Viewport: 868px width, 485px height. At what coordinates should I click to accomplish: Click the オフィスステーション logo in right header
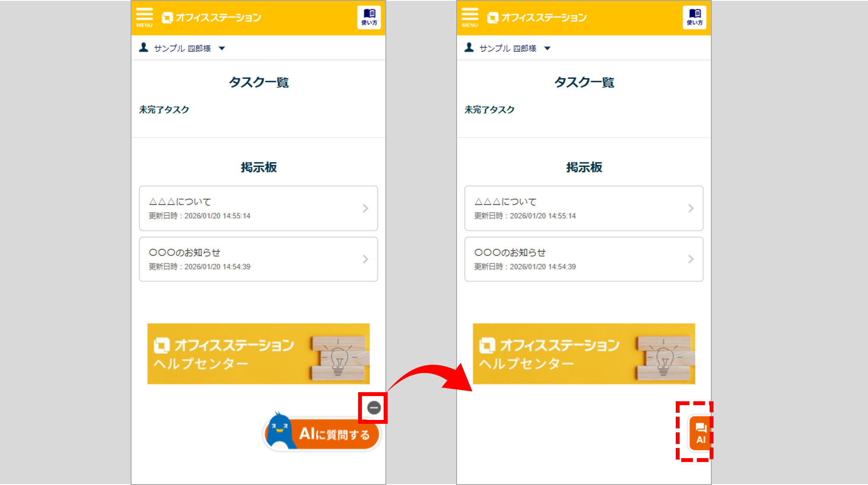coord(537,18)
